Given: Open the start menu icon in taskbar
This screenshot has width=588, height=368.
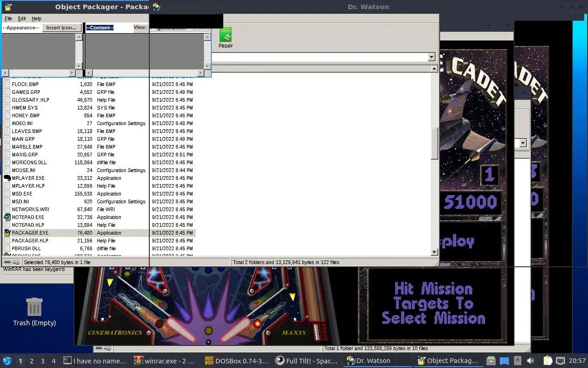Looking at the screenshot, I should (7, 361).
